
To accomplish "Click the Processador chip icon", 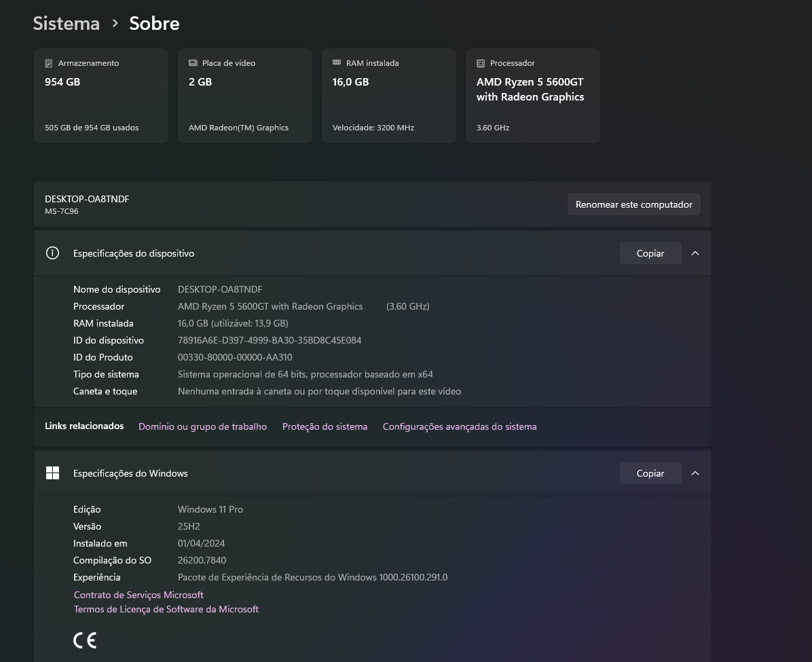I will pyautogui.click(x=481, y=63).
